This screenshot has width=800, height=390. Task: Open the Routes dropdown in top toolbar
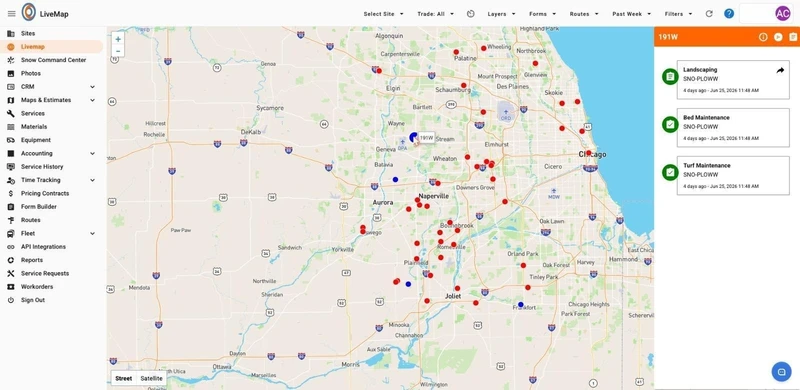pyautogui.click(x=584, y=14)
